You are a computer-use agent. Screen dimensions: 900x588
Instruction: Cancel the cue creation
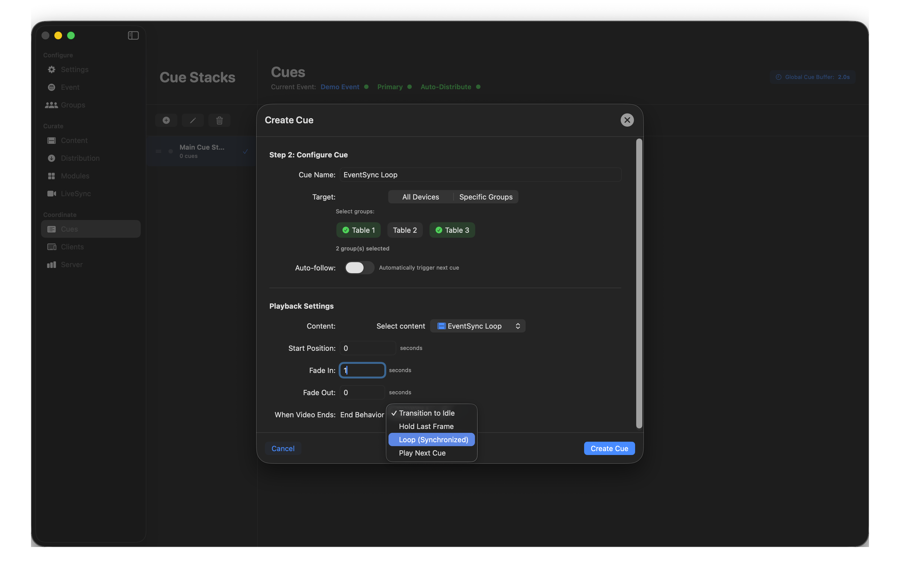tap(283, 449)
